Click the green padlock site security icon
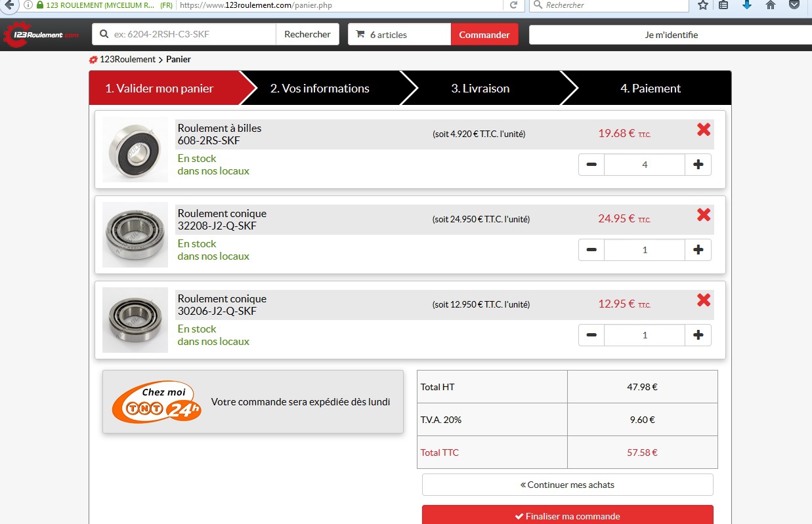The height and width of the screenshot is (524, 812). pyautogui.click(x=40, y=5)
